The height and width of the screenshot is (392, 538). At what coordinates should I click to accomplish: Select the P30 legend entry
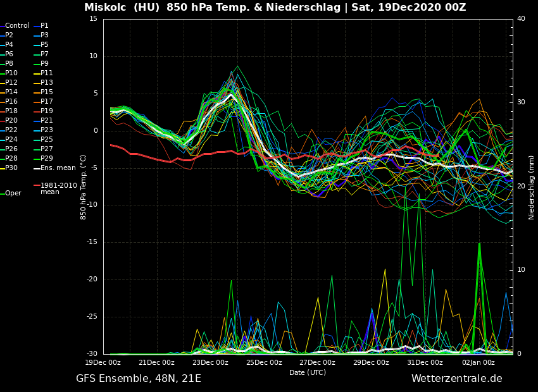pos(11,168)
